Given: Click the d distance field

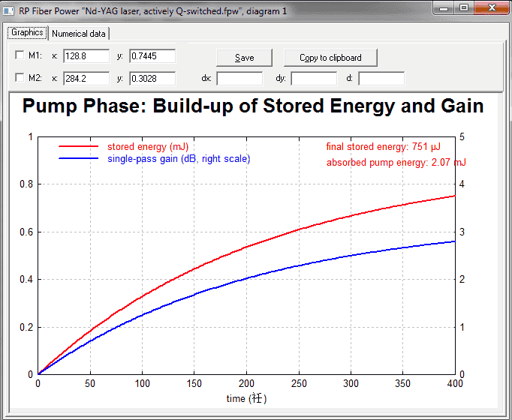Looking at the screenshot, I should [x=381, y=79].
